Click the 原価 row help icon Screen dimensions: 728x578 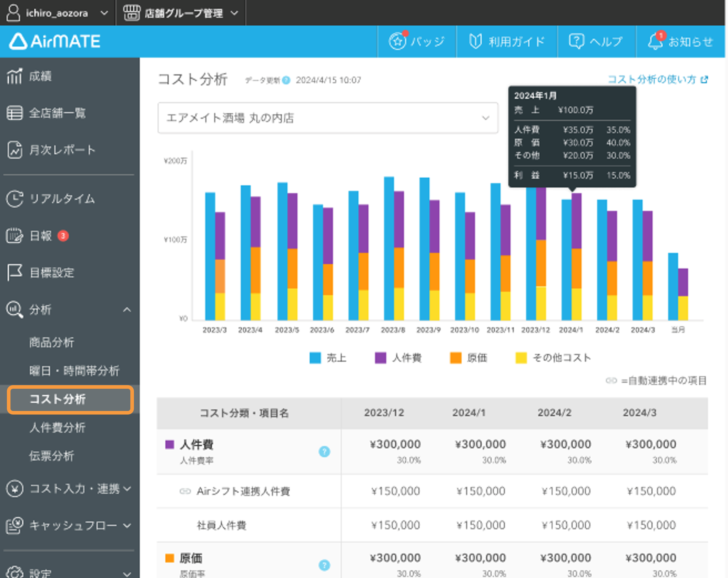tap(324, 565)
